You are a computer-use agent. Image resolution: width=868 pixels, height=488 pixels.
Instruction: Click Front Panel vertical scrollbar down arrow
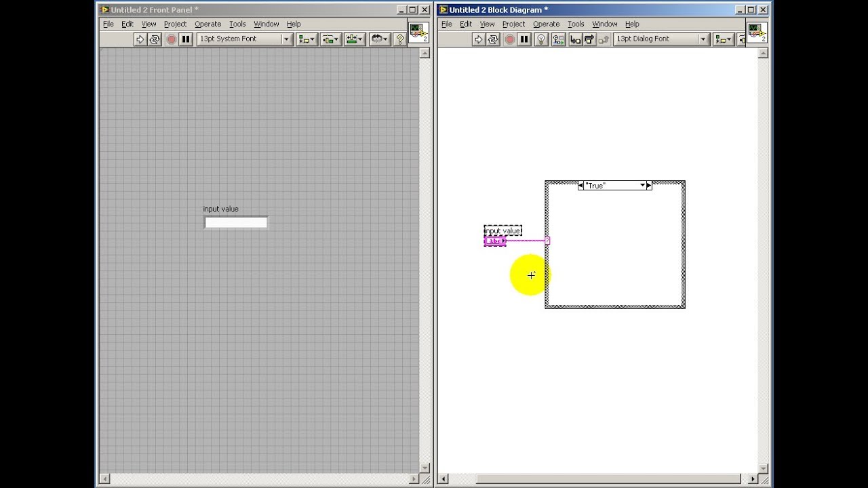425,468
